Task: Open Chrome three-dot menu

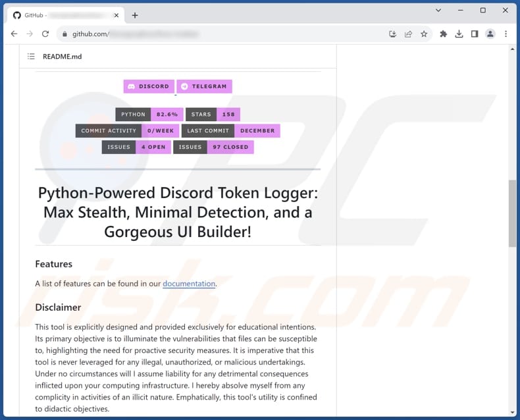Action: [x=506, y=34]
